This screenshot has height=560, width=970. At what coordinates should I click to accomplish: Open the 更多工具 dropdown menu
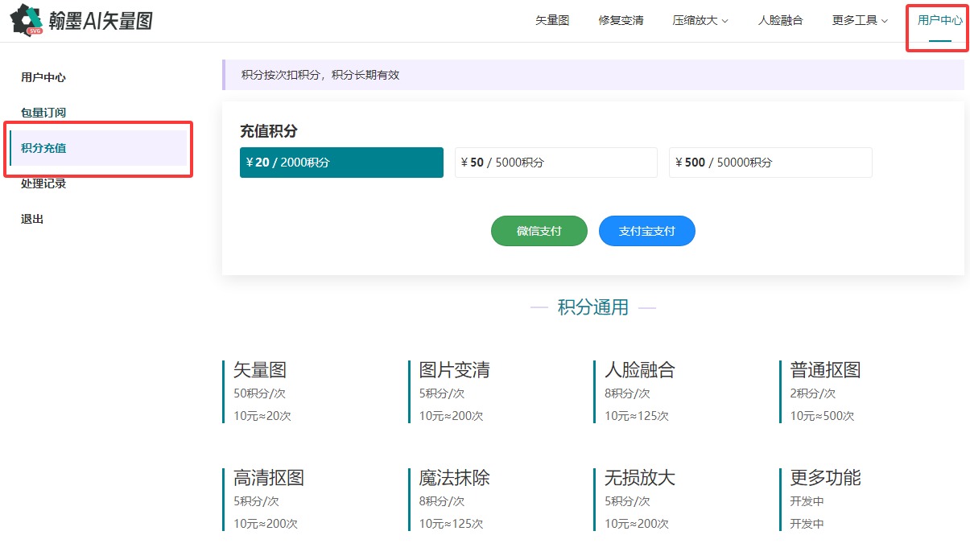[860, 21]
